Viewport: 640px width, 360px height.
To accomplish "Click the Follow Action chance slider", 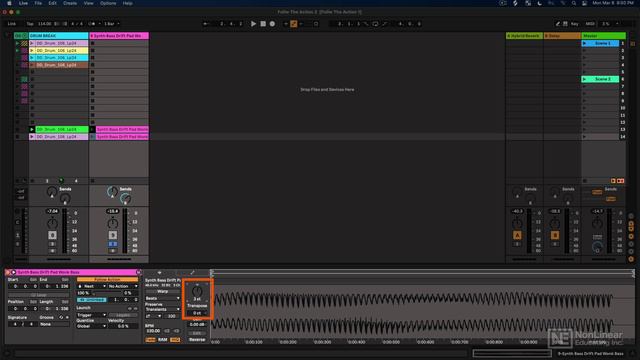I will click(107, 293).
